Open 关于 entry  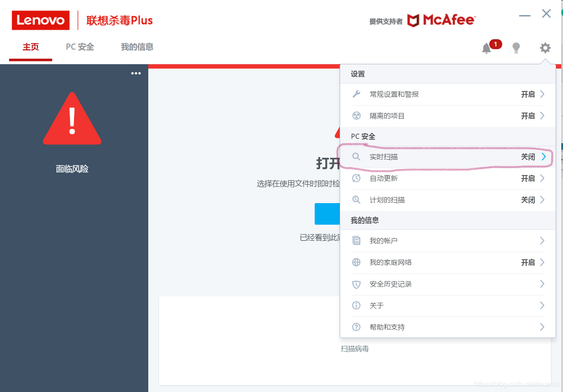point(447,306)
